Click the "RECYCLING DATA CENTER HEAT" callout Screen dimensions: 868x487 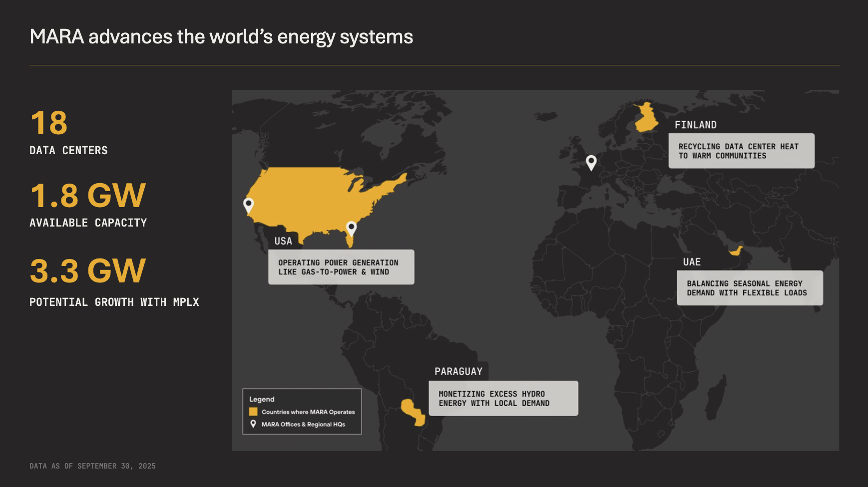[742, 151]
